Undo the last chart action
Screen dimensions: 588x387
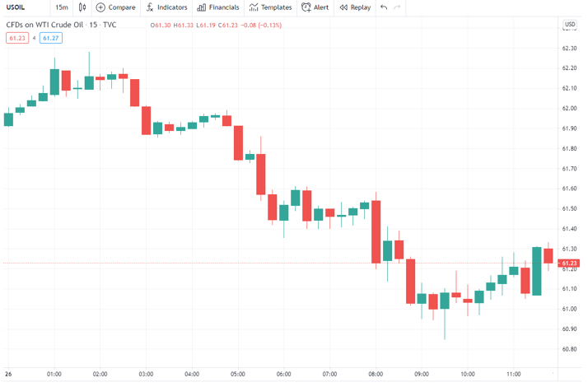[x=384, y=7]
